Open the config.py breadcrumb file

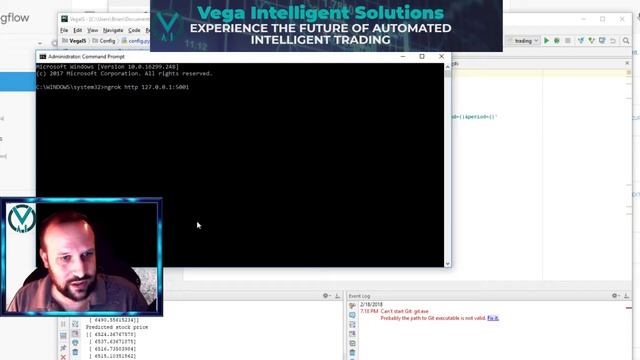[x=136, y=41]
